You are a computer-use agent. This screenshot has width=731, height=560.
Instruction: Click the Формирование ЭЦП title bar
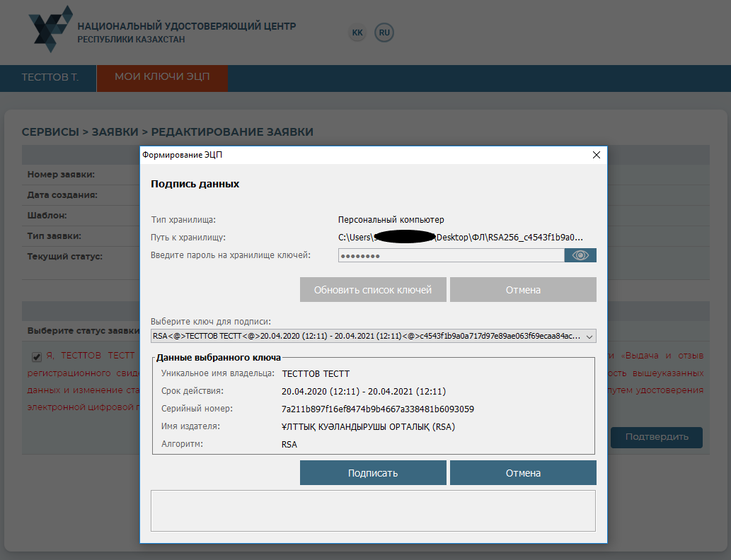354,155
